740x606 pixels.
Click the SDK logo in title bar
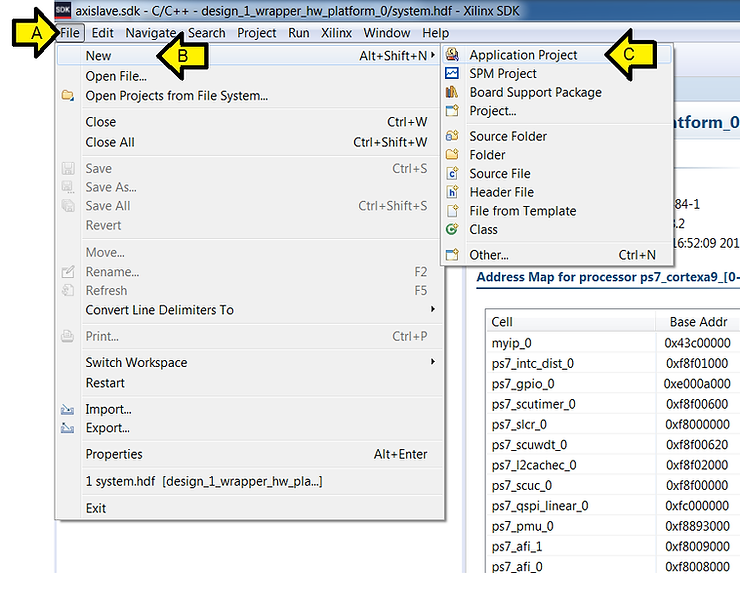pos(63,9)
